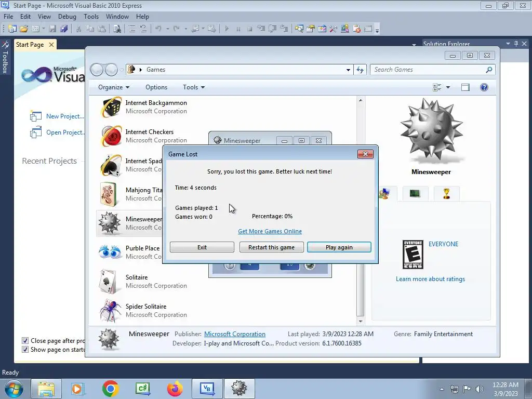
Task: Click Open File folder icon in toolbar
Action: (x=24, y=29)
